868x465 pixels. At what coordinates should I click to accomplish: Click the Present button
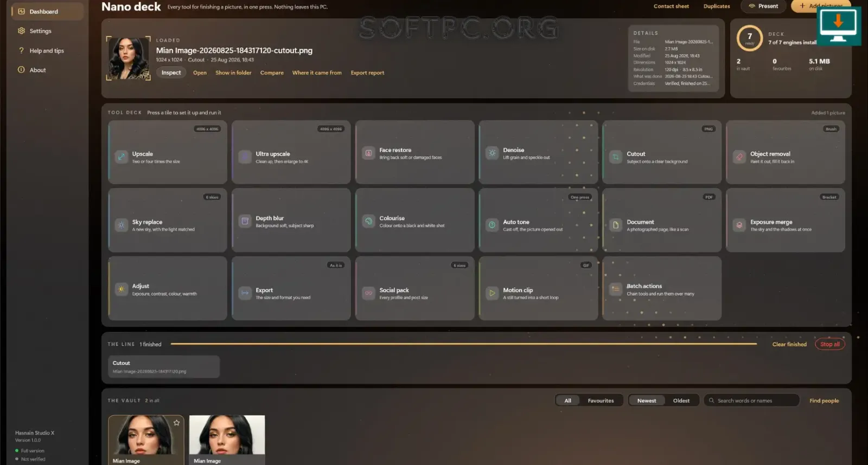click(763, 7)
